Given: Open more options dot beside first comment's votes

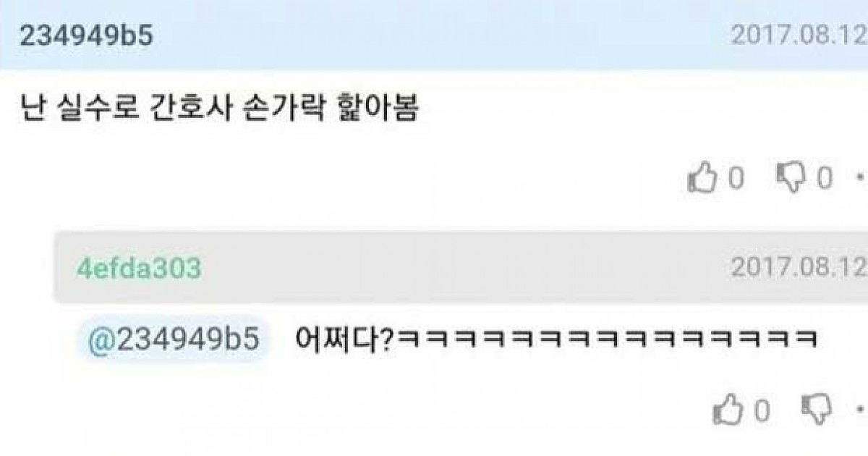Looking at the screenshot, I should coord(861,177).
